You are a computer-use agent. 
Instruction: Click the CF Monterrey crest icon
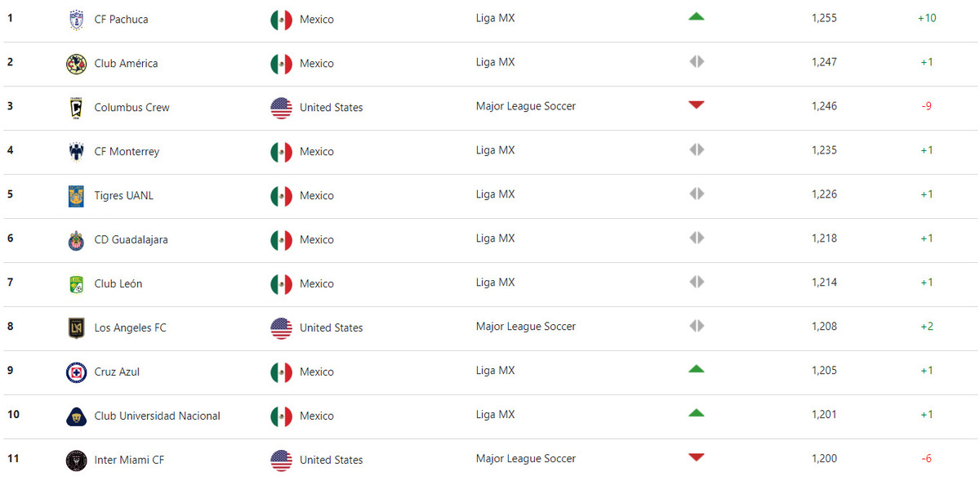(76, 152)
